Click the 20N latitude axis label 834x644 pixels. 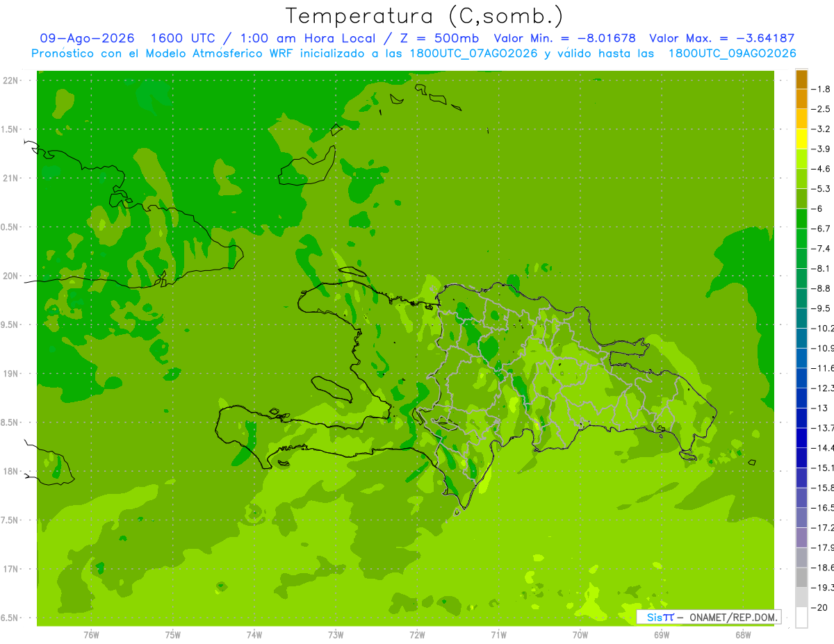[10, 276]
